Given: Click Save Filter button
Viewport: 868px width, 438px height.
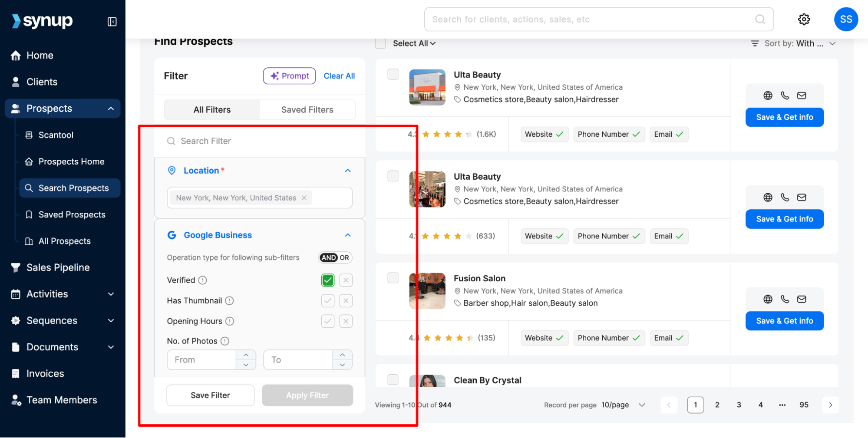Looking at the screenshot, I should pos(211,395).
